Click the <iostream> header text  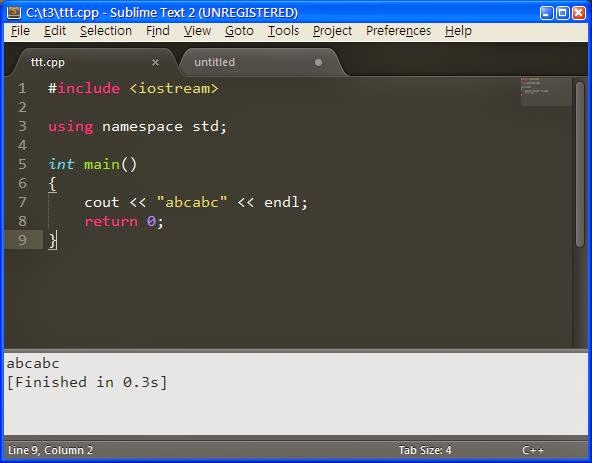click(174, 88)
